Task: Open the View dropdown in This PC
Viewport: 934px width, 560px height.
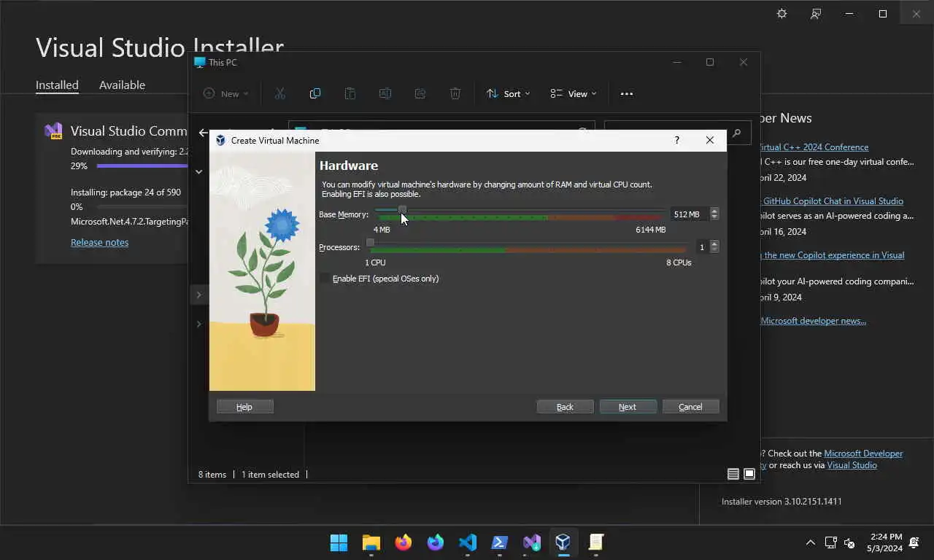Action: coord(574,93)
